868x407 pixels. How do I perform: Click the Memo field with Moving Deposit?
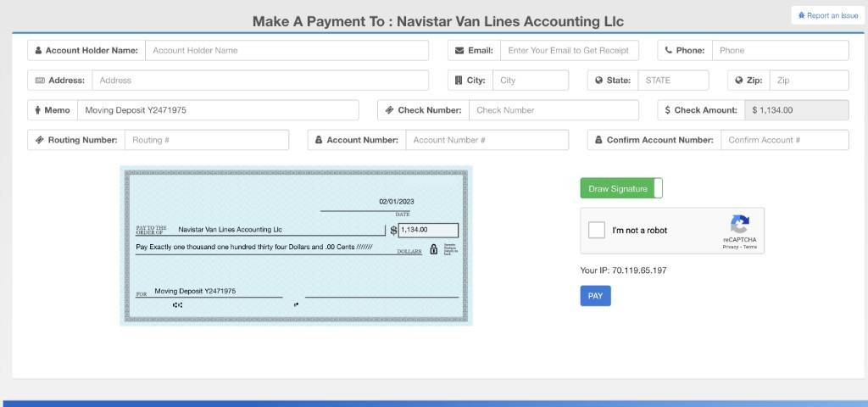[217, 110]
